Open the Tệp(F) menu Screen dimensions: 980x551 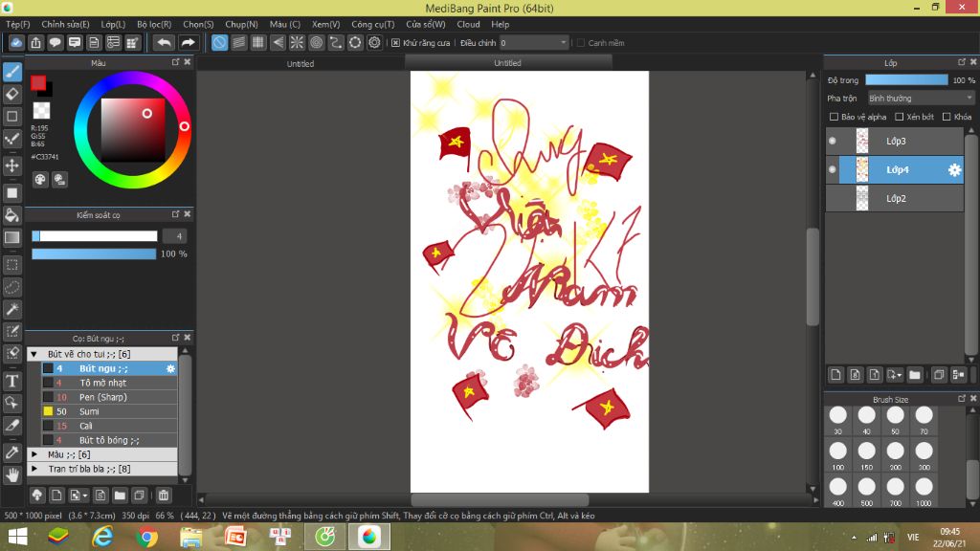(x=17, y=24)
